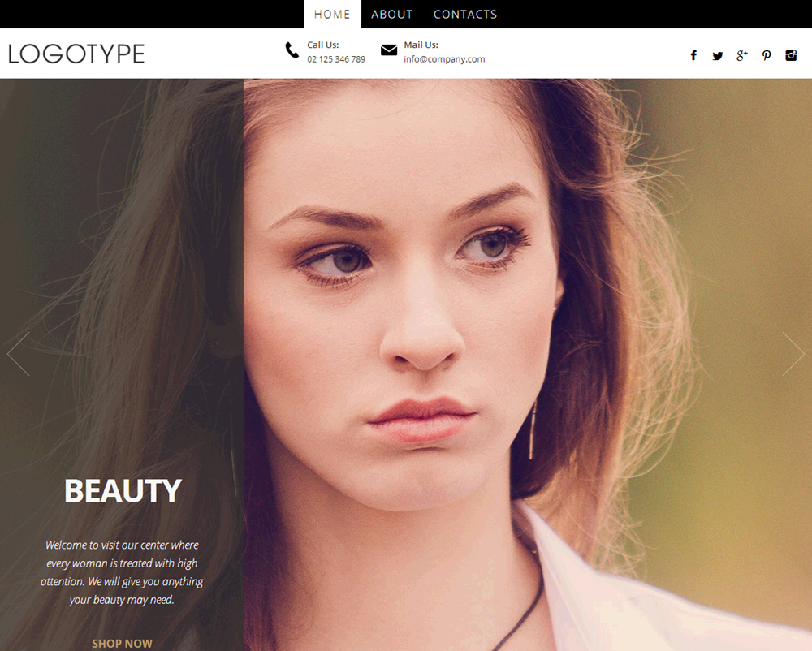Open the ABOUT menu item

tap(392, 15)
